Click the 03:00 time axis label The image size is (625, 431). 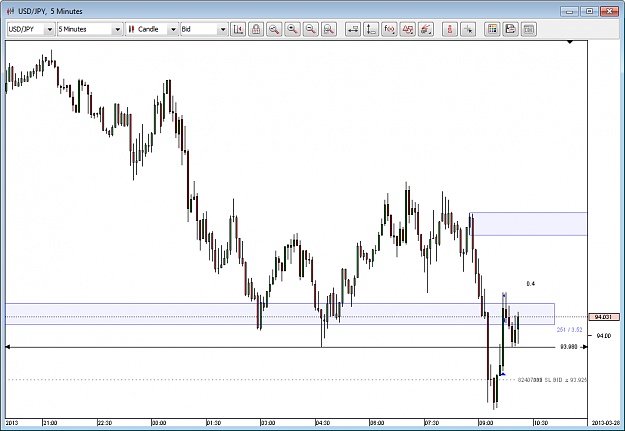click(268, 423)
